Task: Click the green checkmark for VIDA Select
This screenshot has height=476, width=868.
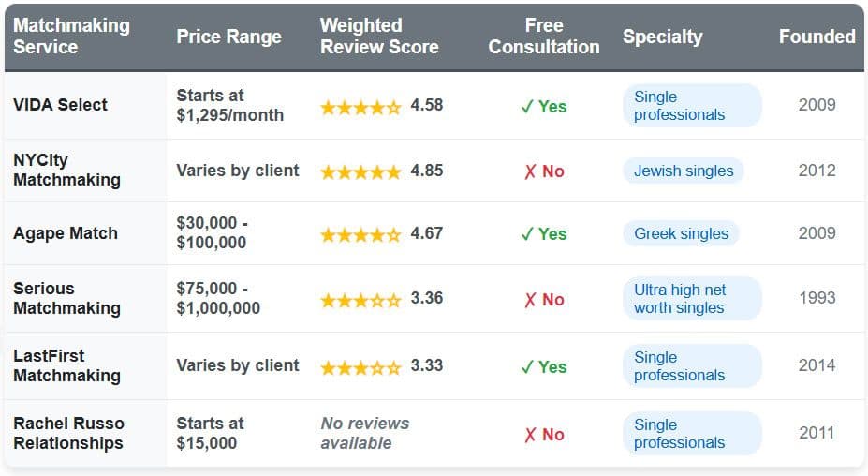Action: click(527, 107)
